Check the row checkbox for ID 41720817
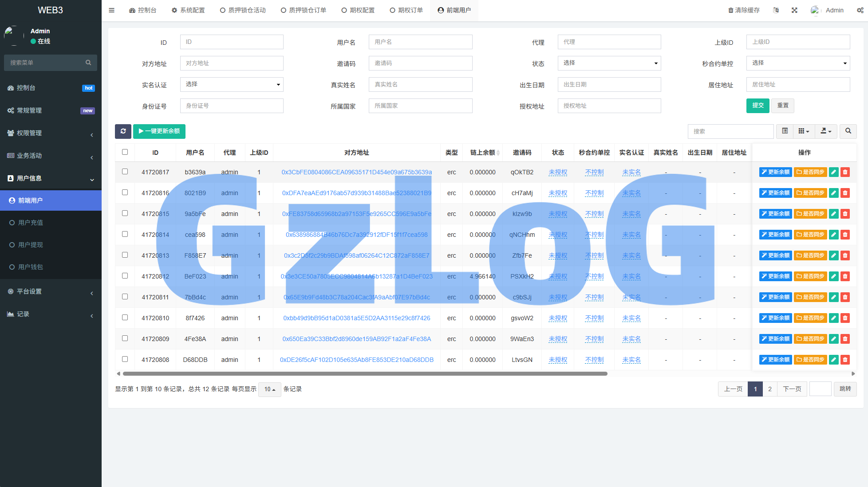This screenshot has height=487, width=868. click(125, 172)
